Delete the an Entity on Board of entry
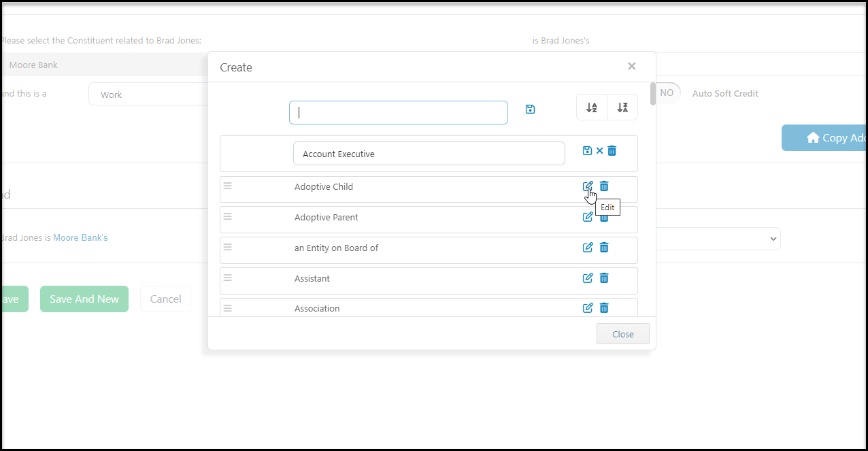The height and width of the screenshot is (451, 868). click(604, 248)
